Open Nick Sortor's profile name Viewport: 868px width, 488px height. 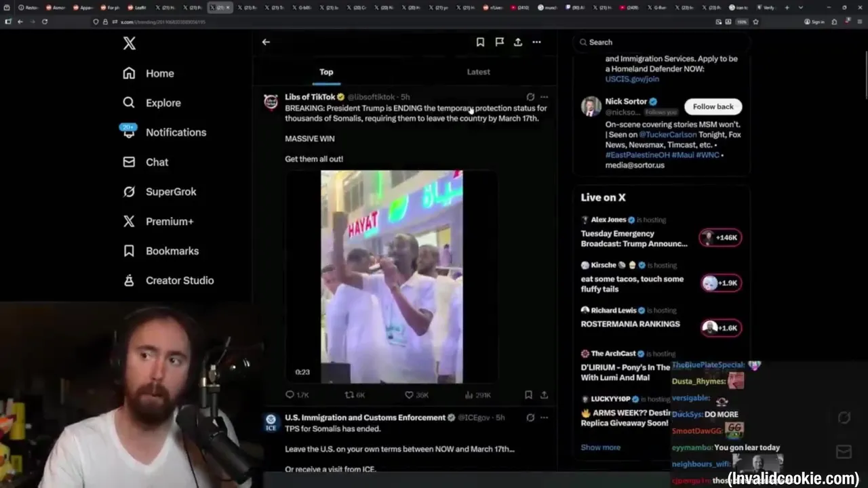point(626,102)
